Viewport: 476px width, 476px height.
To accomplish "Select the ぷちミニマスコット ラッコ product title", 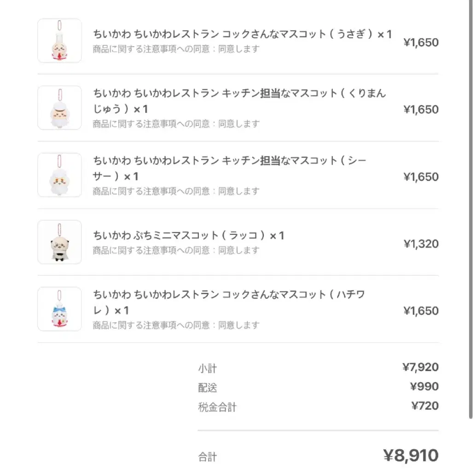I will pyautogui.click(x=189, y=235).
